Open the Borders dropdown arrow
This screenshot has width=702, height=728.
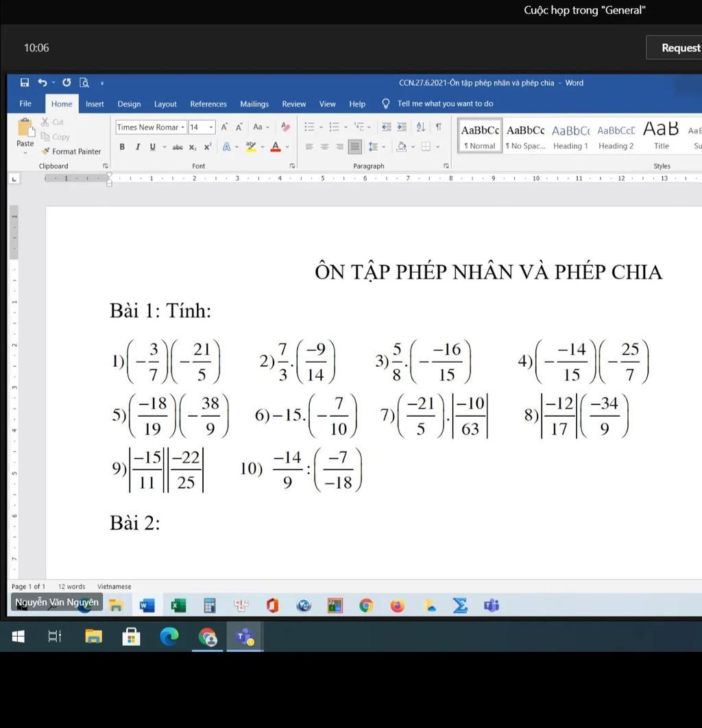tap(438, 147)
